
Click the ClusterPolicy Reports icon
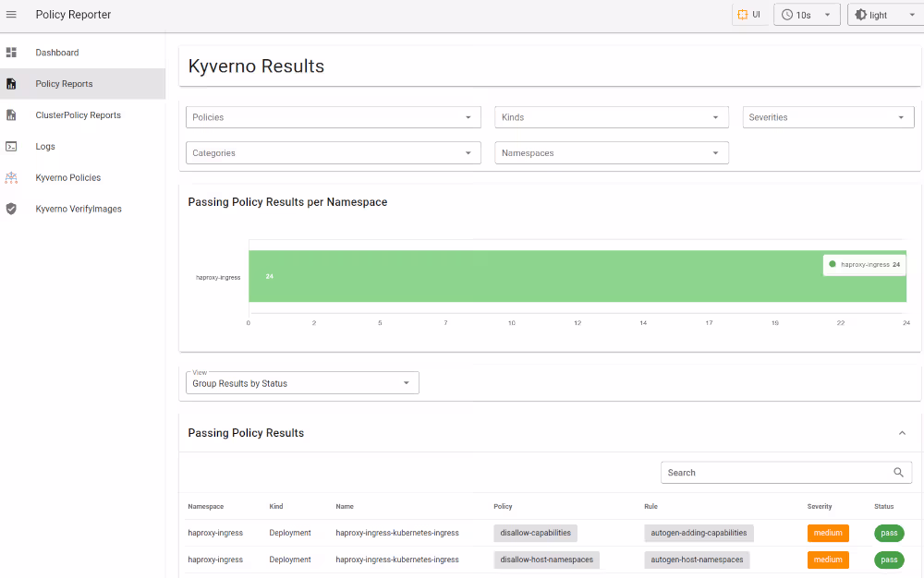[12, 115]
